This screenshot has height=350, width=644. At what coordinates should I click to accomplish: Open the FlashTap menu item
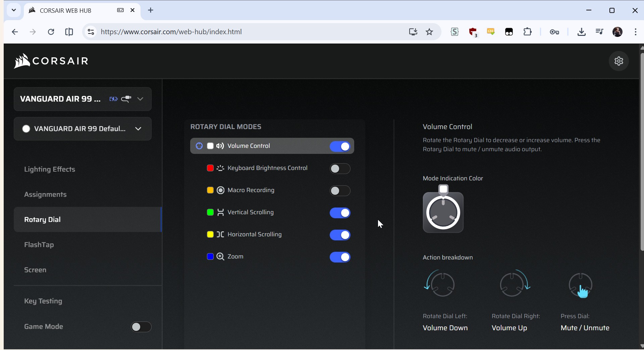pos(39,245)
